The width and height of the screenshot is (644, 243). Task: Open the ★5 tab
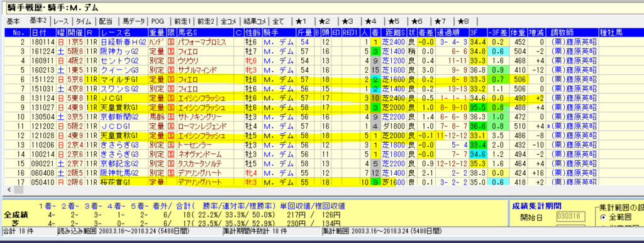tap(394, 21)
